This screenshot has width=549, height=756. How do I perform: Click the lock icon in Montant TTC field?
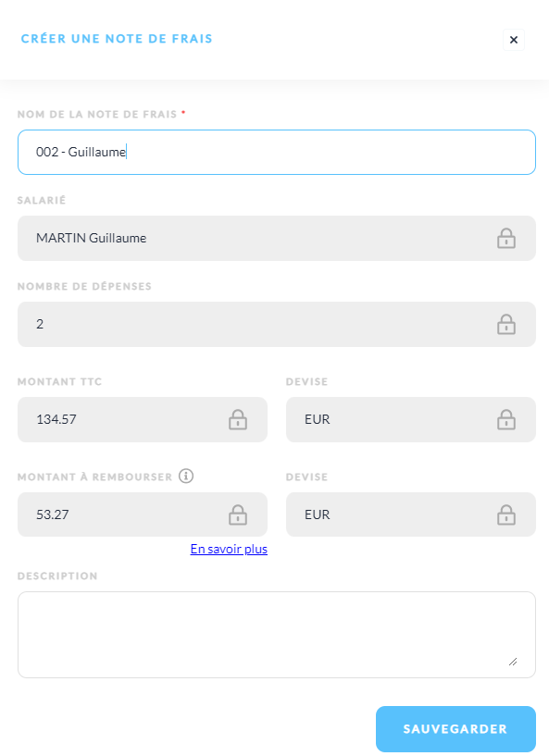238,419
